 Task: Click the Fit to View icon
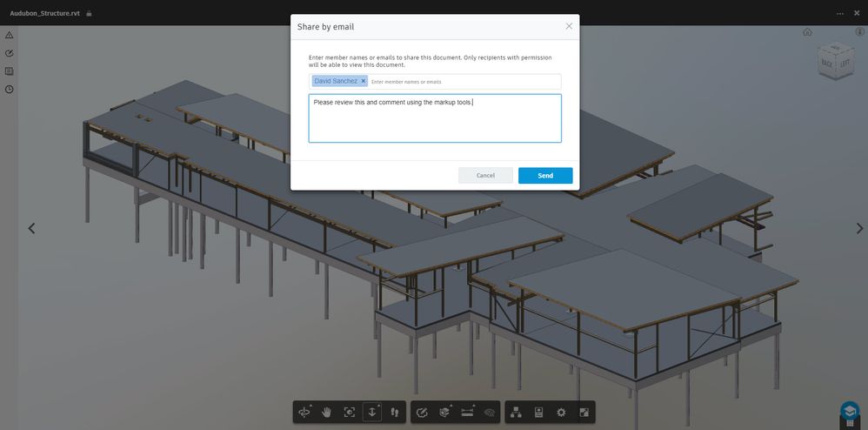coord(350,412)
